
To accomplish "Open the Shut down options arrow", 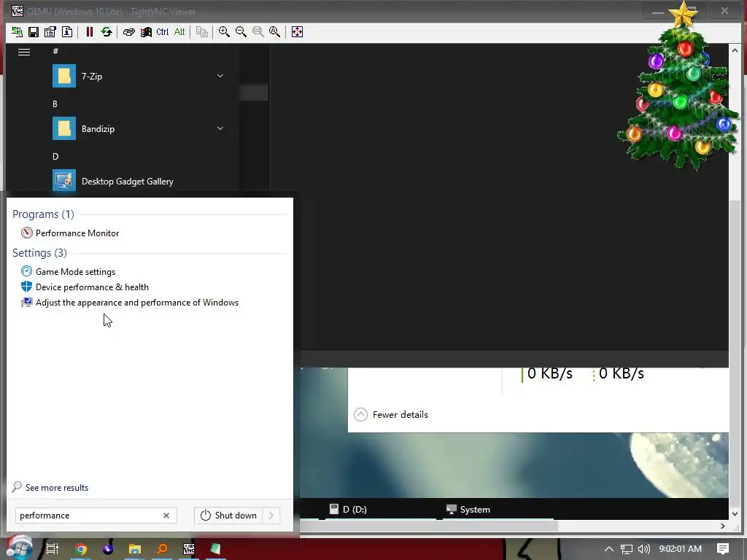I will click(271, 516).
